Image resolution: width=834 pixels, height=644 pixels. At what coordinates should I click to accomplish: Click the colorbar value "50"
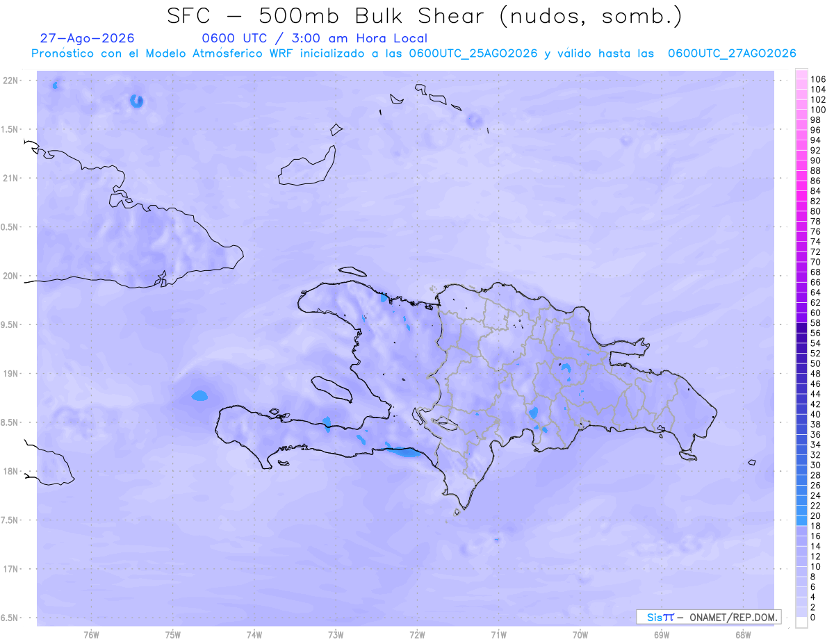coord(815,363)
